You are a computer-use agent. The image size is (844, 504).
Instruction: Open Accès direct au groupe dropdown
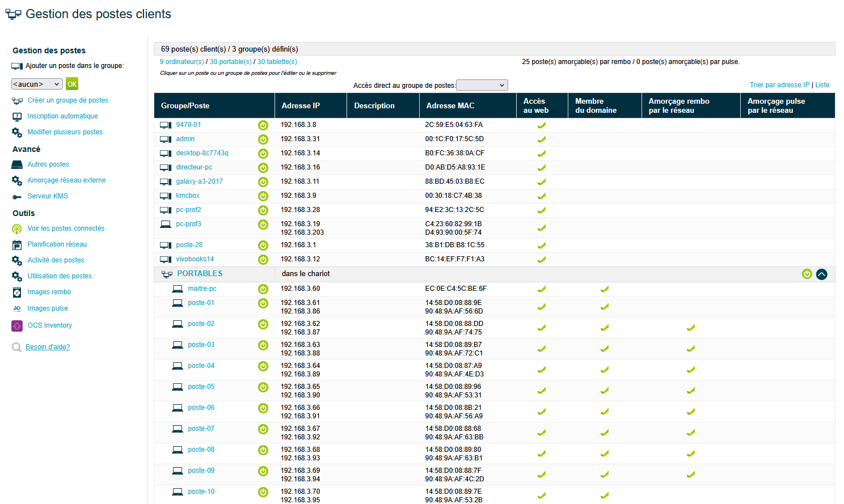(x=482, y=85)
